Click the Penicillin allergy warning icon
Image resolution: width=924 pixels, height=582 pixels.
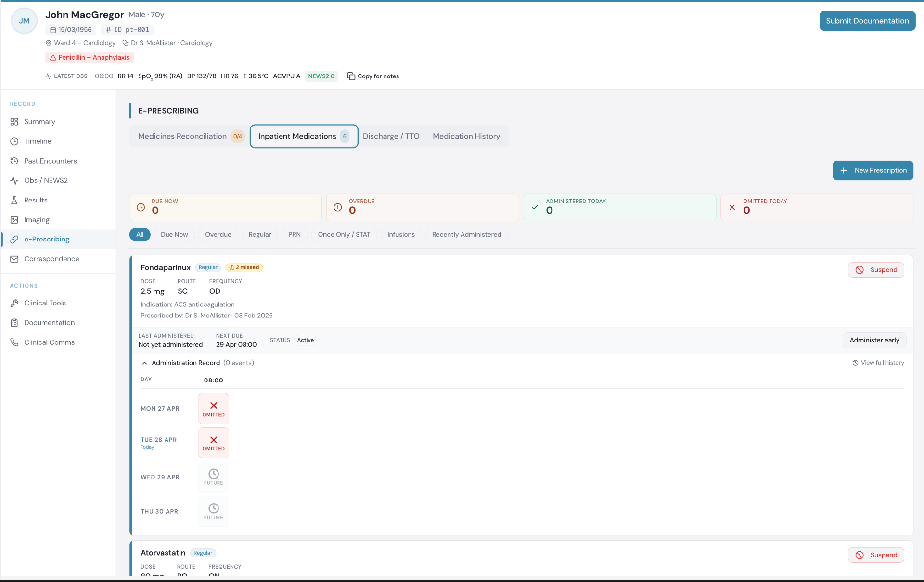tap(53, 57)
